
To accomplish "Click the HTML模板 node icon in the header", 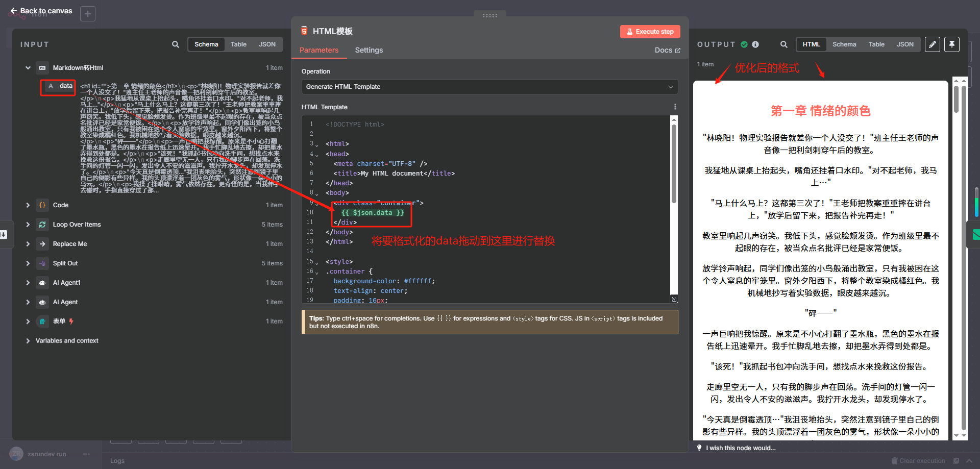I will [304, 31].
